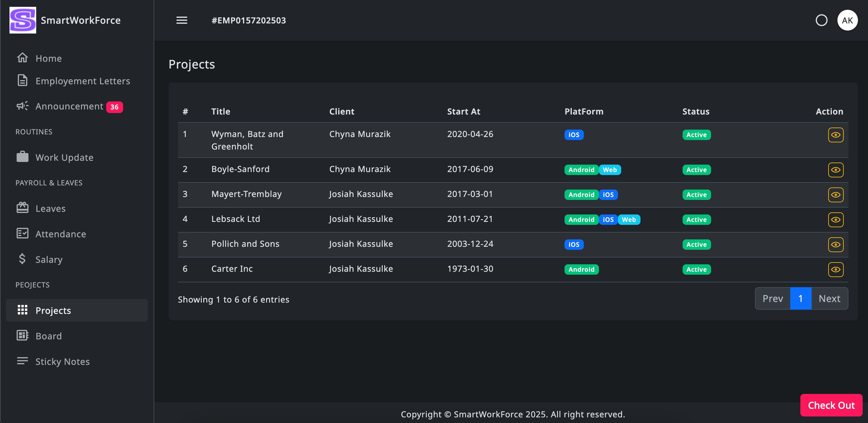Viewport: 868px width, 423px height.
Task: Click the Salary dollar icon
Action: 22,259
